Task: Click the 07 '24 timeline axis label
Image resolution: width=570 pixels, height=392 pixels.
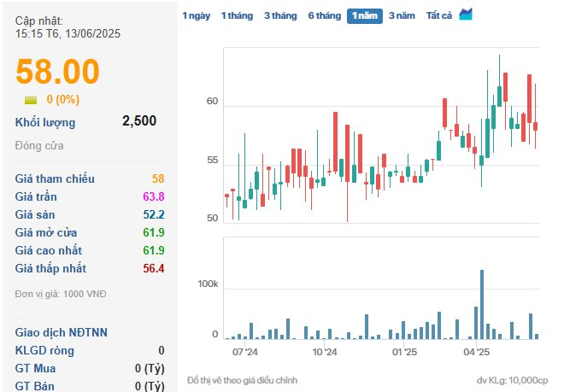Action: pos(245,351)
